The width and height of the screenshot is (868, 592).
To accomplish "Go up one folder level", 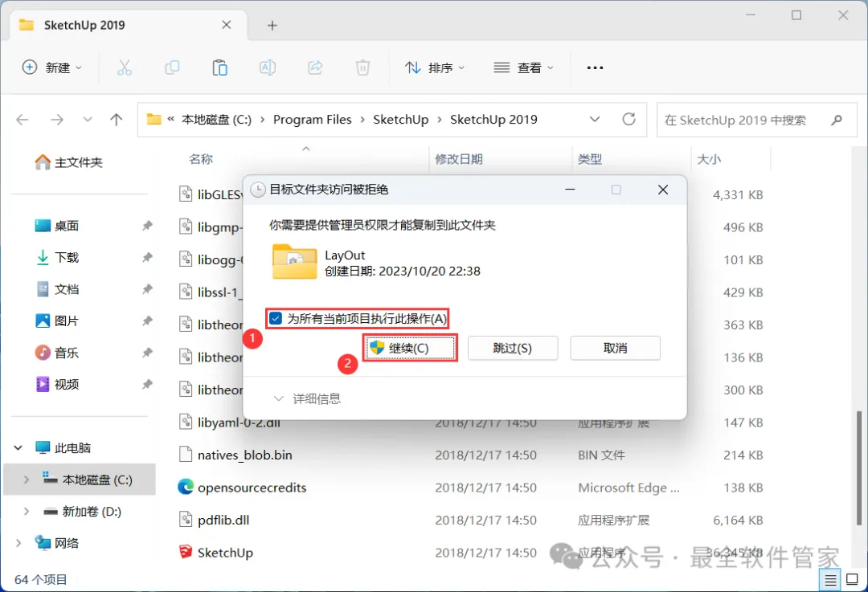I will tap(117, 120).
